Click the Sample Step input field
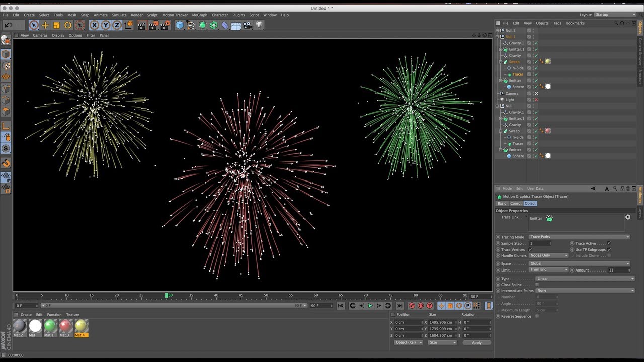Image resolution: width=644 pixels, height=362 pixels. tap(539, 243)
